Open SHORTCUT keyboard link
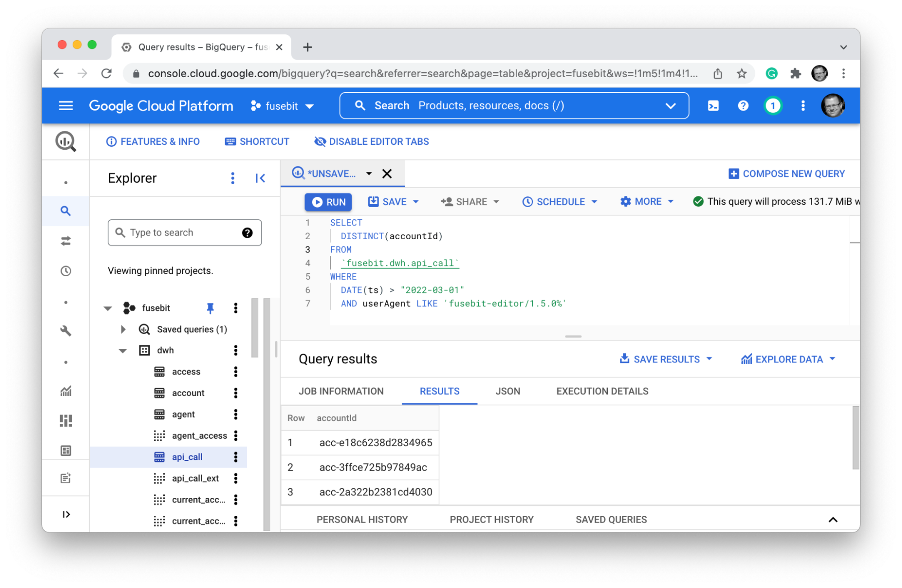Screen dimensions: 902x588 click(257, 141)
